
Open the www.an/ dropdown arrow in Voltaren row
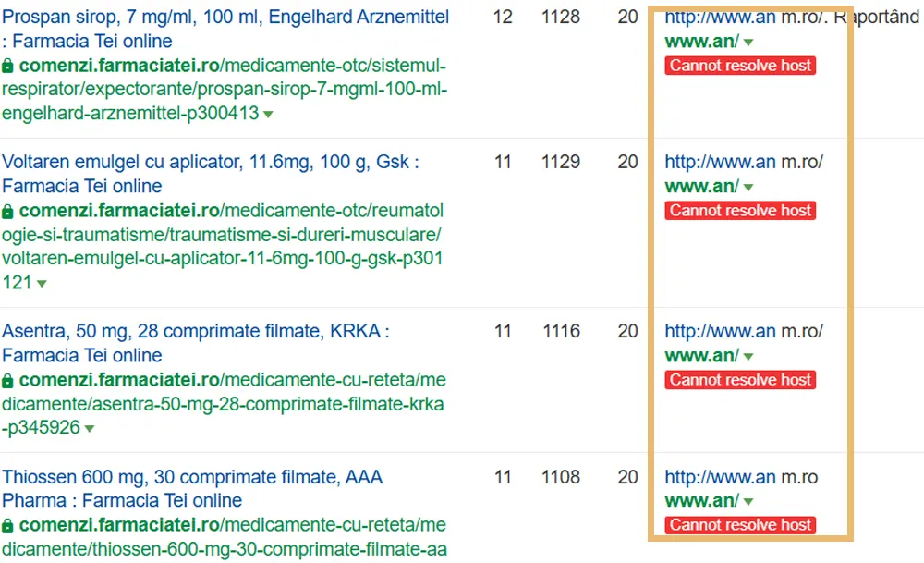click(x=748, y=188)
